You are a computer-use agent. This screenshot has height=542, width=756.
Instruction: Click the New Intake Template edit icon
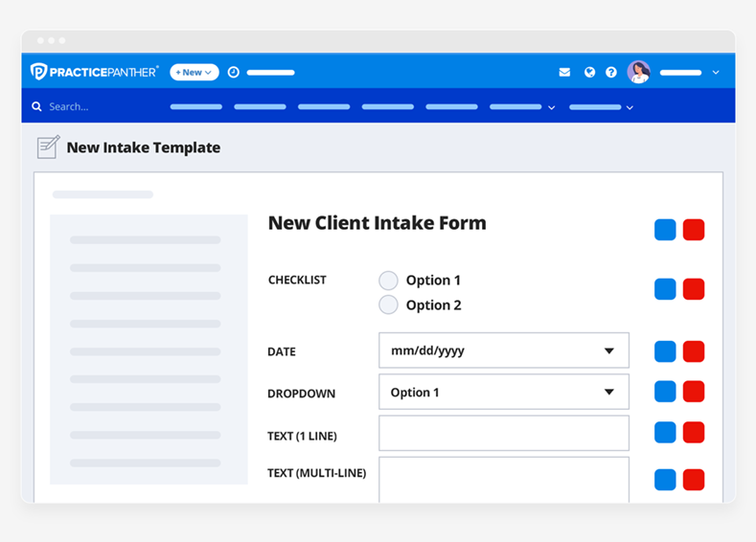[x=48, y=147]
